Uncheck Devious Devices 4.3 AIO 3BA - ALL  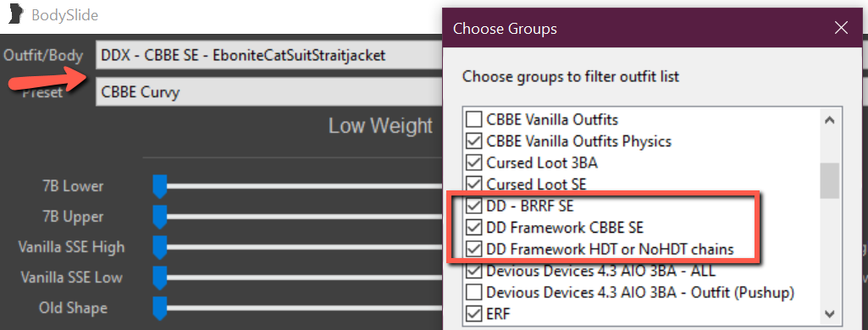tap(473, 272)
